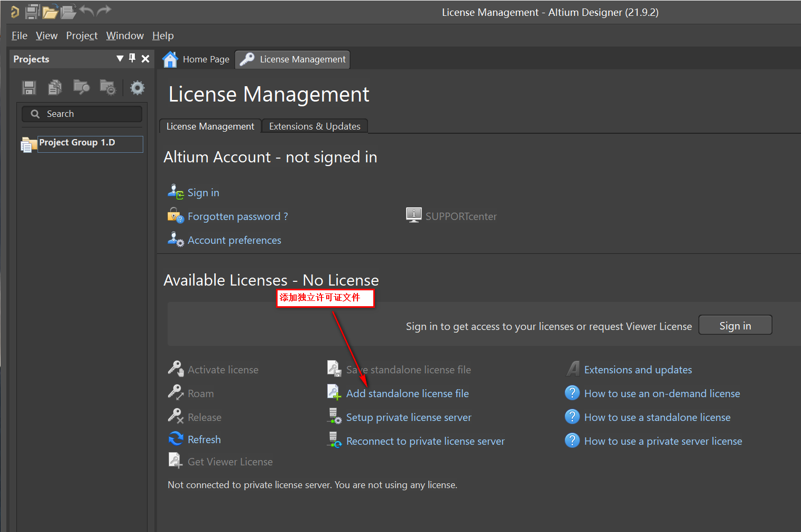Click the save icon in the title bar

[x=33, y=11]
